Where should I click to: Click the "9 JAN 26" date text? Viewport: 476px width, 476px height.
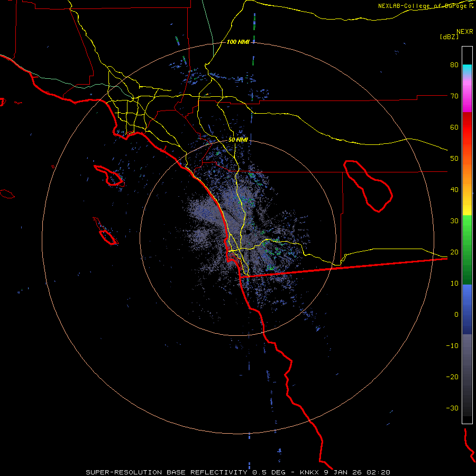[x=342, y=472]
